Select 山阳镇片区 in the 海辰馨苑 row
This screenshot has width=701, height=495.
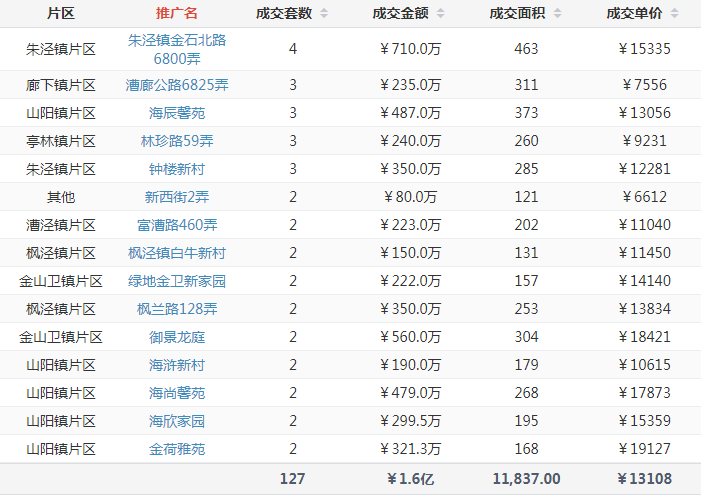tap(61, 113)
